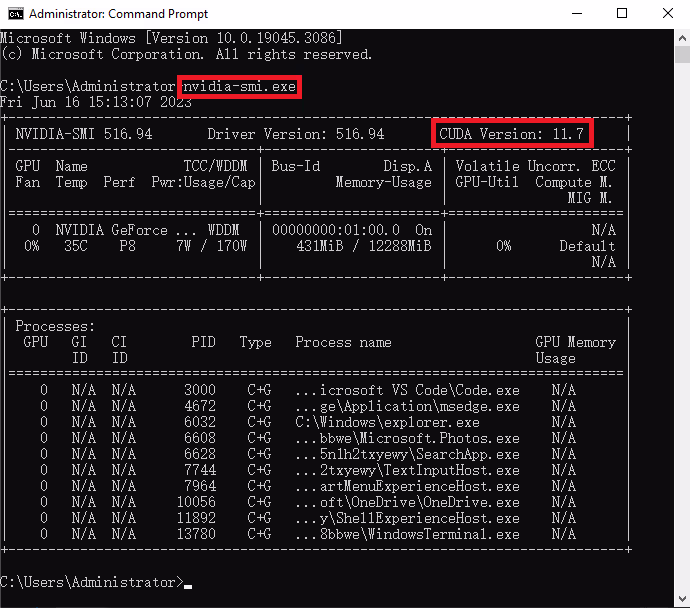Click the TextInputHost.exe process name
The height and width of the screenshot is (608, 690).
point(407,470)
